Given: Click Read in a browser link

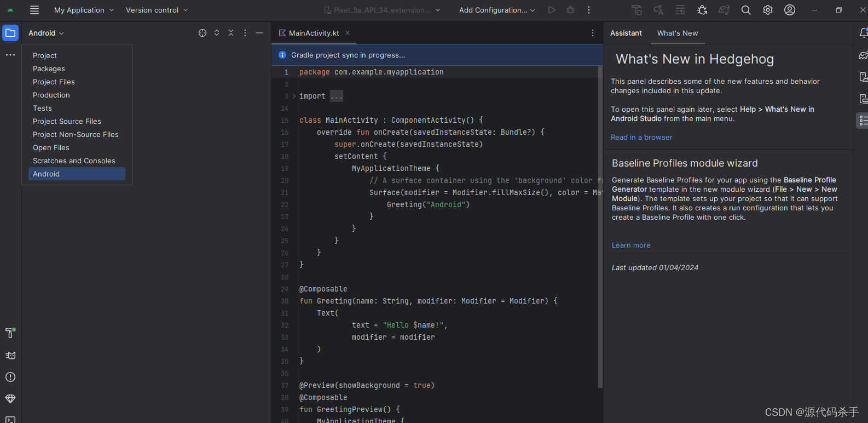Looking at the screenshot, I should click(641, 137).
